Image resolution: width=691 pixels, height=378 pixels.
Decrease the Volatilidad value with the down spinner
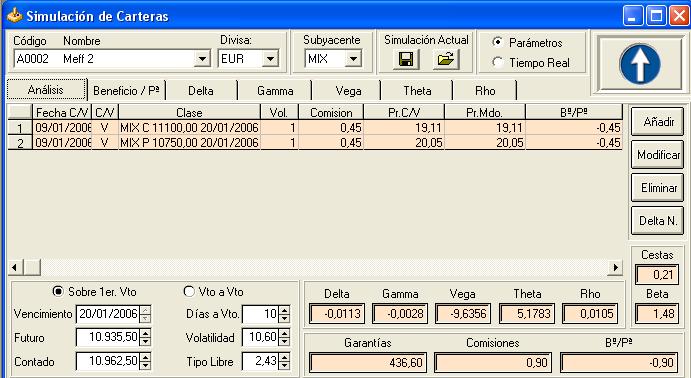coord(284,342)
